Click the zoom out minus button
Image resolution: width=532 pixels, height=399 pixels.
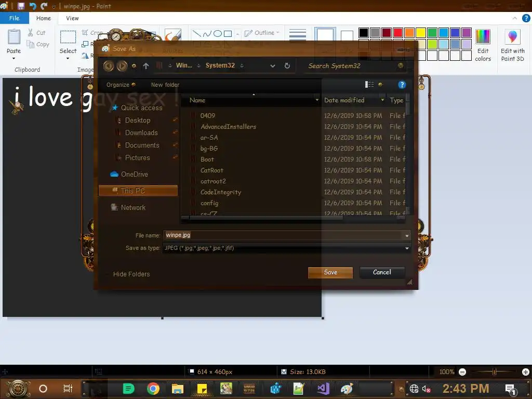tap(462, 372)
